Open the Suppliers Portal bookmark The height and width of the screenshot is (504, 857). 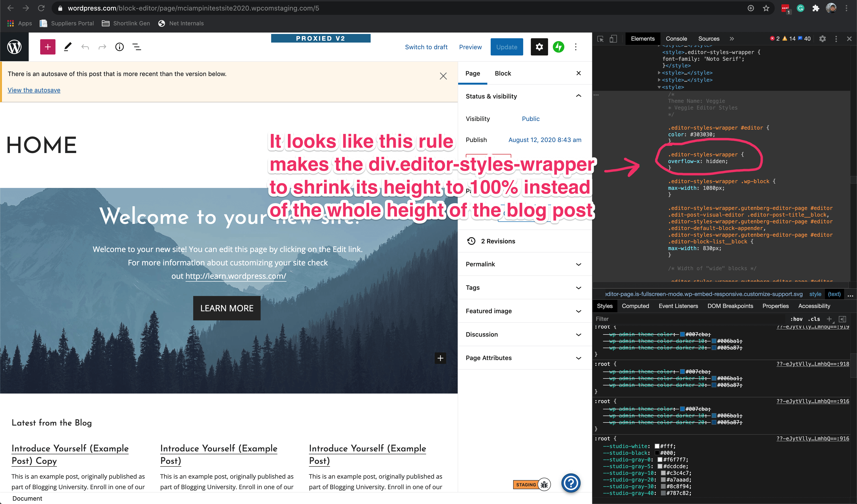pos(67,23)
